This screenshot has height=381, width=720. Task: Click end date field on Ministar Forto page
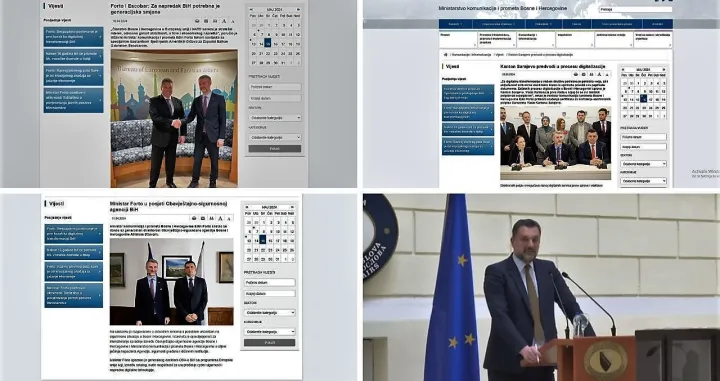[270, 293]
